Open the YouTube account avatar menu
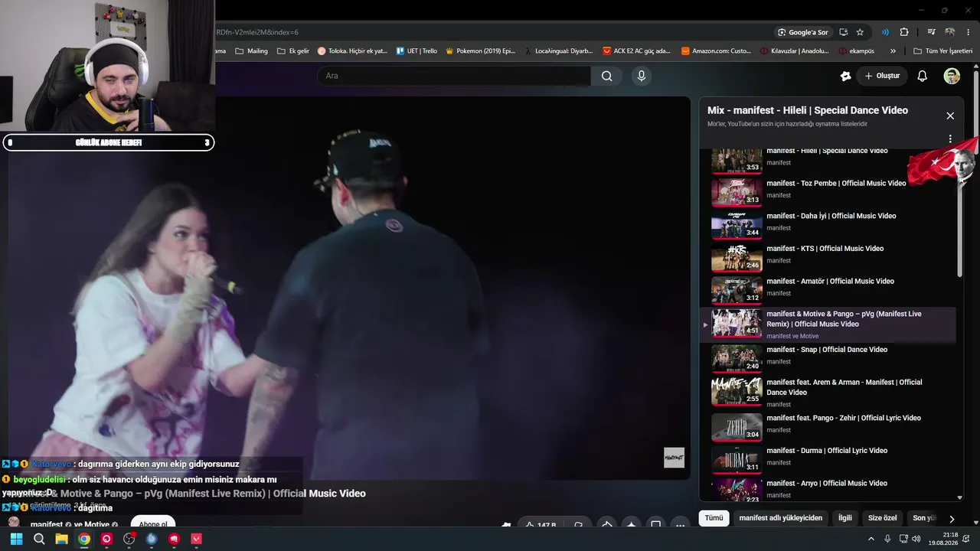 pyautogui.click(x=952, y=76)
